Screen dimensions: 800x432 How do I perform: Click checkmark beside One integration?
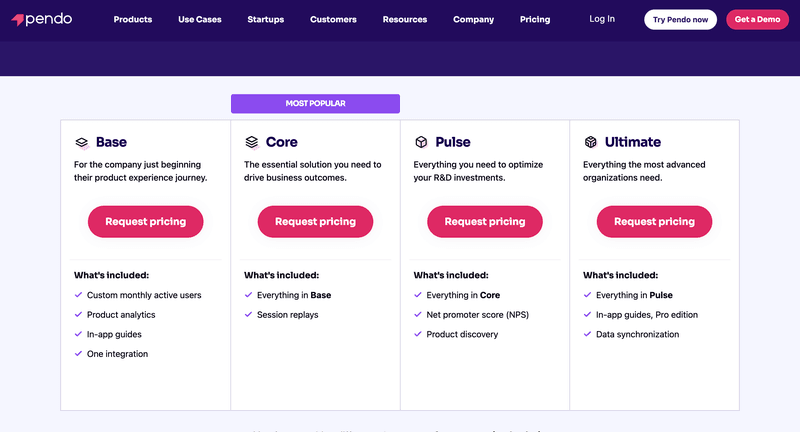click(78, 353)
